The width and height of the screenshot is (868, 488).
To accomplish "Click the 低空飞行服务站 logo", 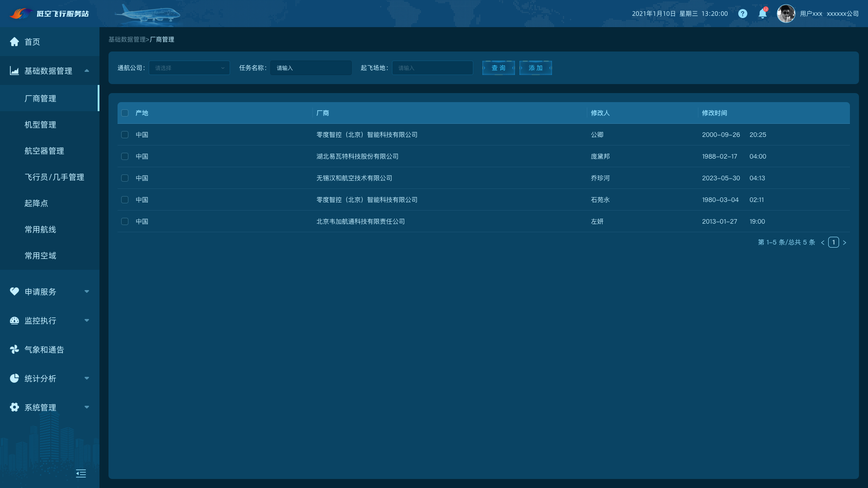I will pyautogui.click(x=49, y=14).
